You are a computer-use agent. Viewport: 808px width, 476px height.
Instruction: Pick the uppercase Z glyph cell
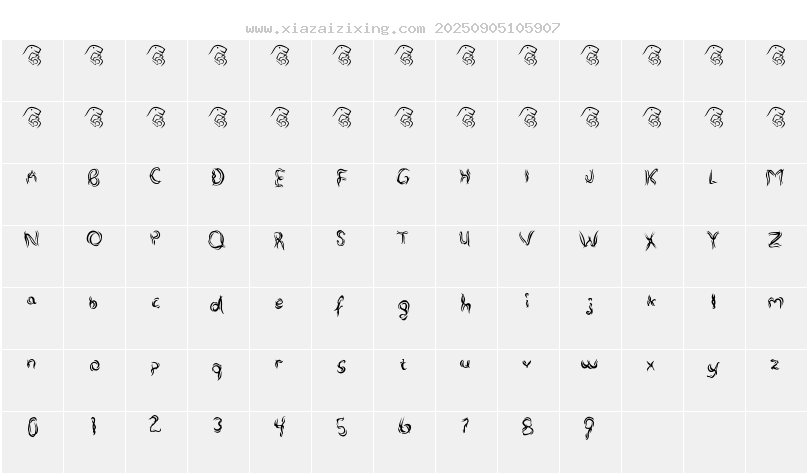775,240
